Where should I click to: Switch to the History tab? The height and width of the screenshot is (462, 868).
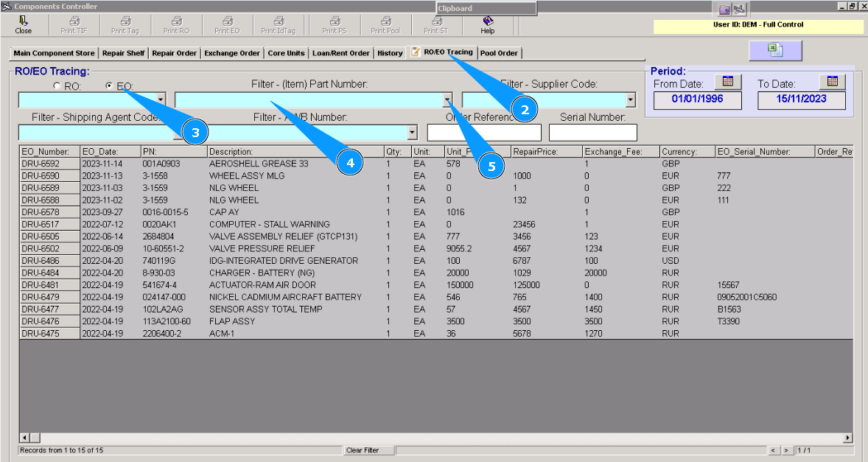coord(391,53)
